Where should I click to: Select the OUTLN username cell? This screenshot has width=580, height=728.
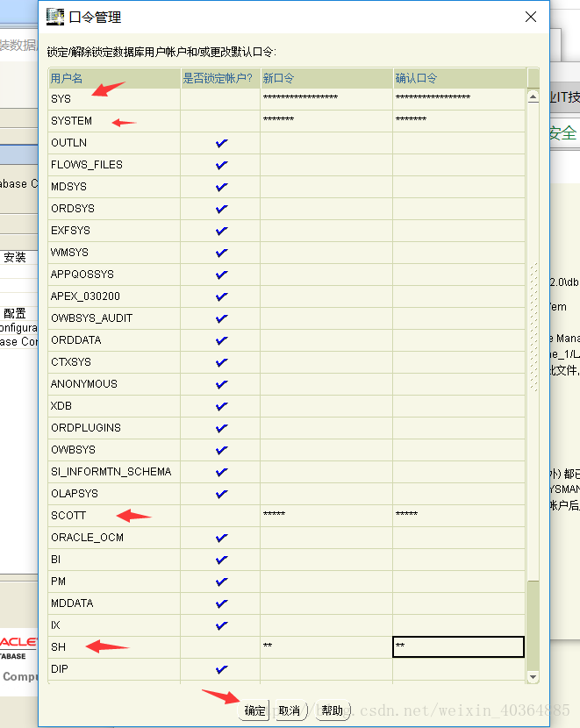coord(114,143)
